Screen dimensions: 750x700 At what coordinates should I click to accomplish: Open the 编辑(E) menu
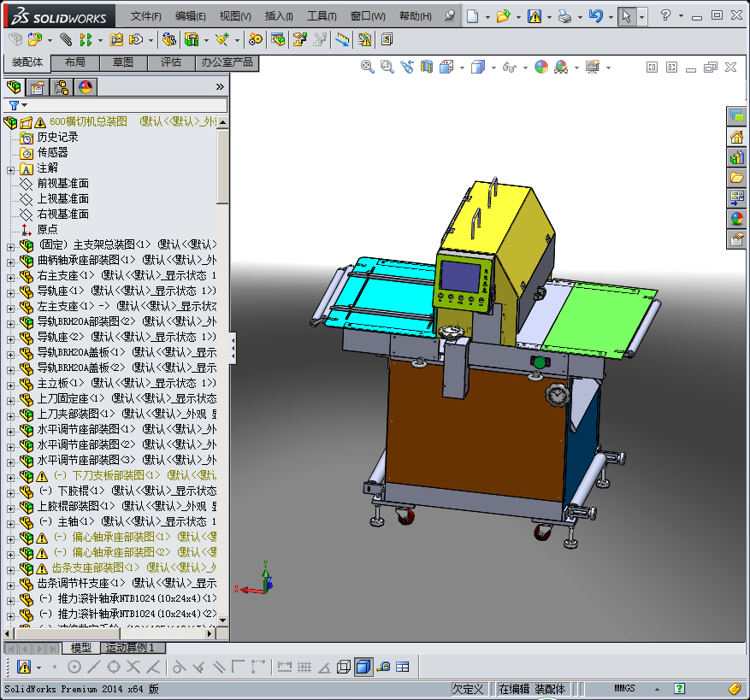click(191, 16)
